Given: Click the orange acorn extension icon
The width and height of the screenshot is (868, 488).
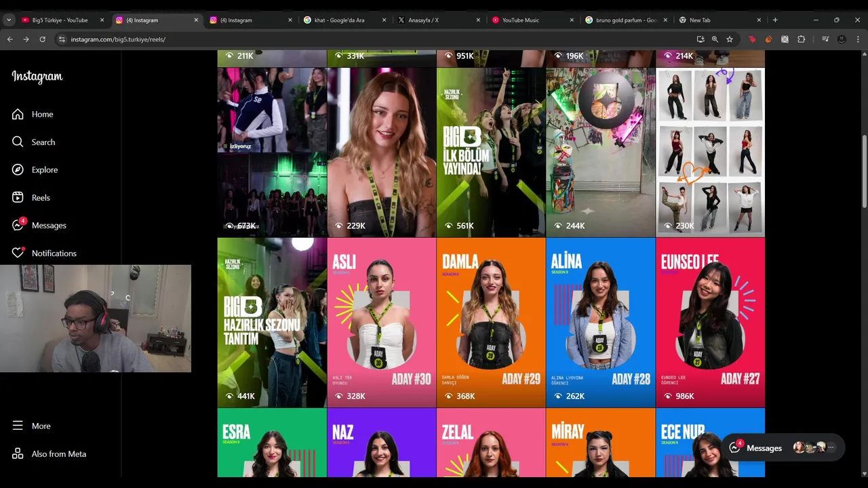Looking at the screenshot, I should pyautogui.click(x=768, y=39).
